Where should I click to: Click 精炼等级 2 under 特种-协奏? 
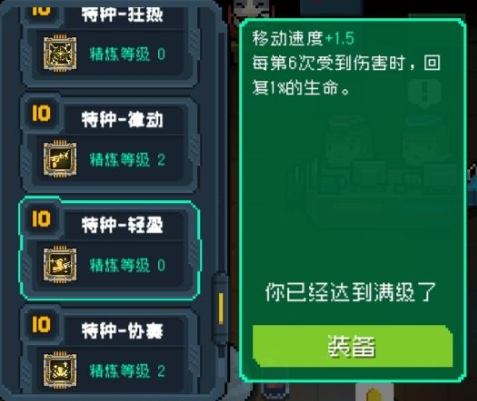(x=127, y=371)
